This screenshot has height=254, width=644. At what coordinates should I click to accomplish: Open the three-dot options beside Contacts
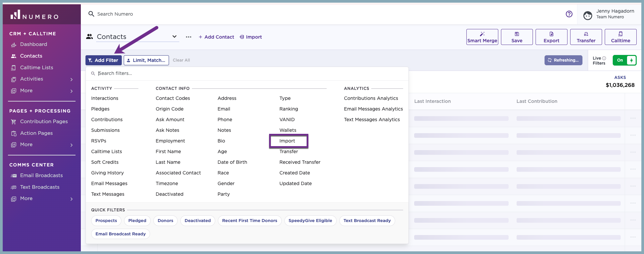coord(189,37)
